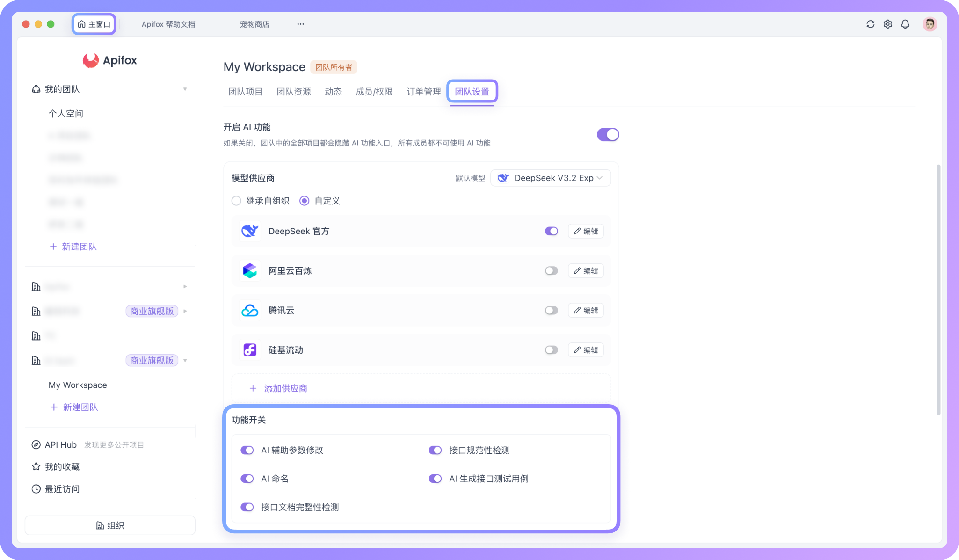
Task: Click the user avatar in the top right
Action: (x=930, y=24)
